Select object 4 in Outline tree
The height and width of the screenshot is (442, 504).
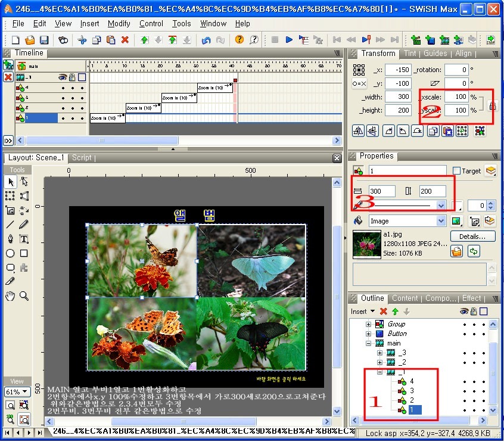pyautogui.click(x=412, y=381)
